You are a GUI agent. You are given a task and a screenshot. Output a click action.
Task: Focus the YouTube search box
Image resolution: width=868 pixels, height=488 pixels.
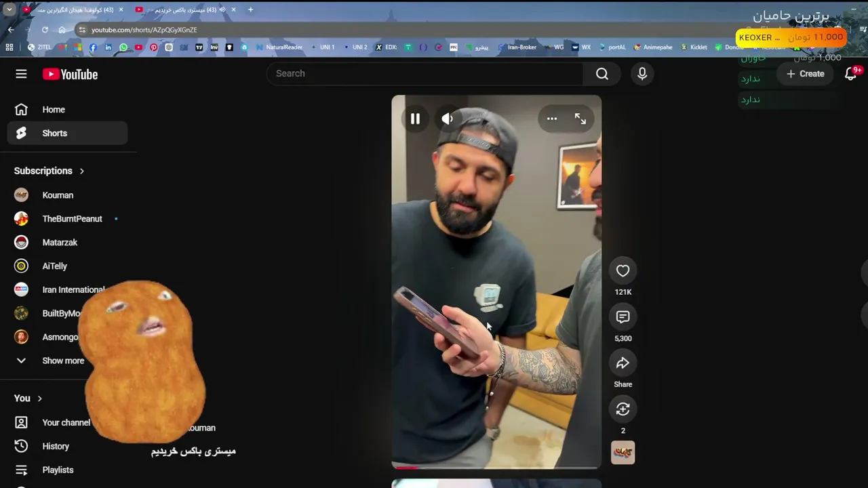pos(425,74)
